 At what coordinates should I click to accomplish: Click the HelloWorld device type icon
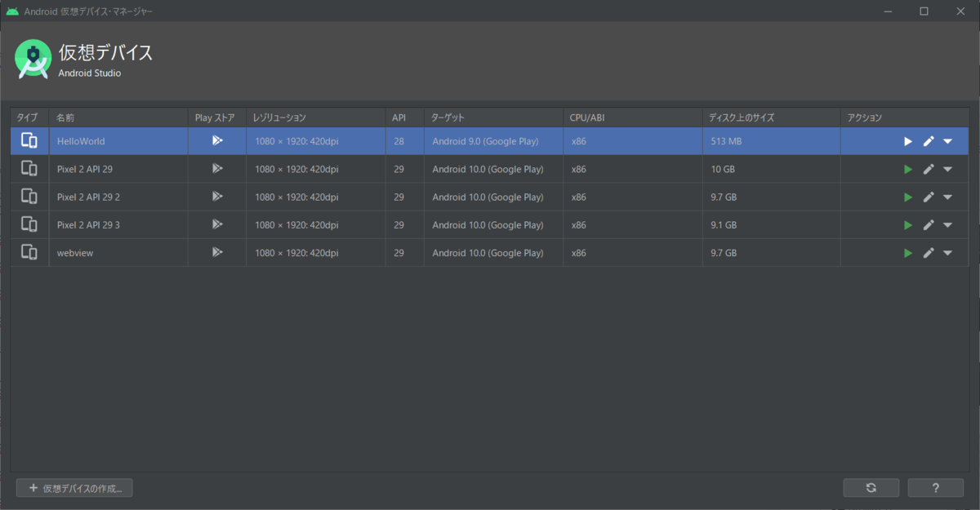(x=29, y=140)
